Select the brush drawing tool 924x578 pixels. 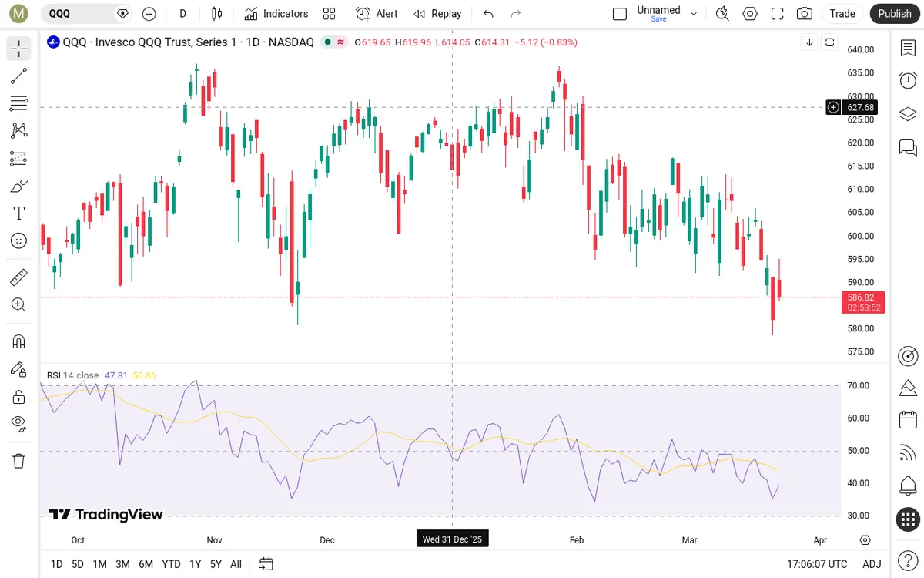[x=19, y=186]
